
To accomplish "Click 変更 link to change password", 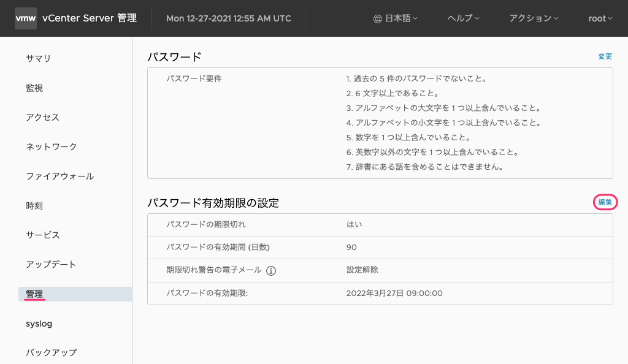I will coord(605,56).
